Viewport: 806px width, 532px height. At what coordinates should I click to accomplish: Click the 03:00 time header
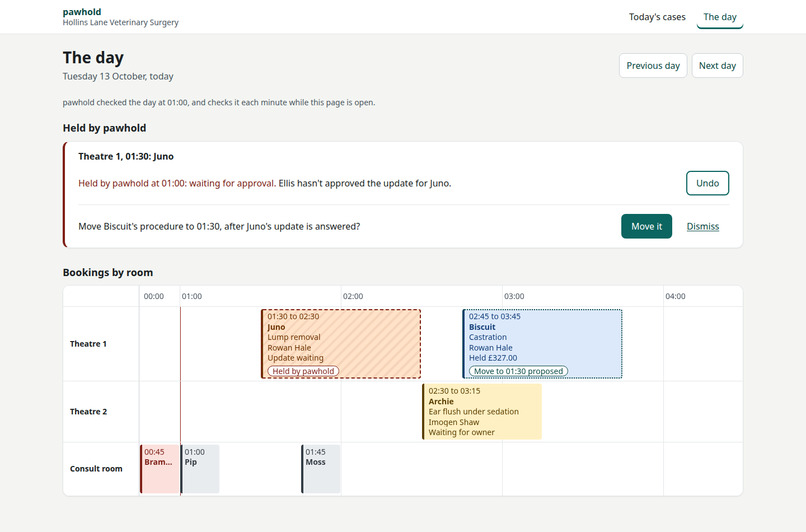(x=514, y=296)
